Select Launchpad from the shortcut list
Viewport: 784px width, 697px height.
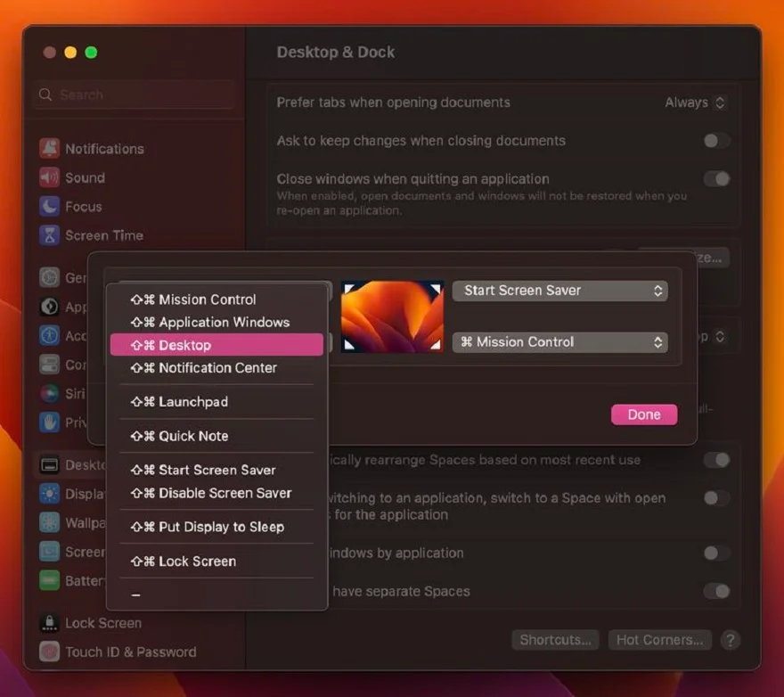coord(187,401)
